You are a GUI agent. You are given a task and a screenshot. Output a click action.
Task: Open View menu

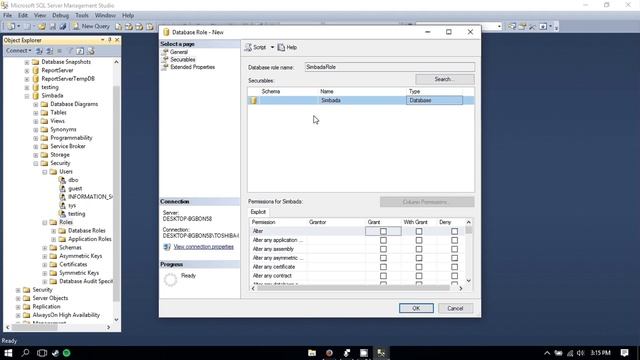(x=40, y=15)
